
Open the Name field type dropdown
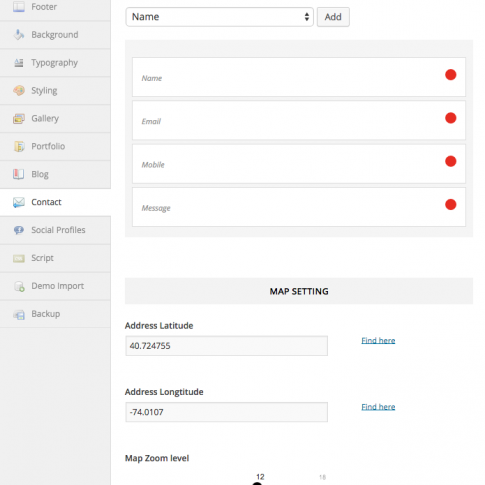(219, 17)
